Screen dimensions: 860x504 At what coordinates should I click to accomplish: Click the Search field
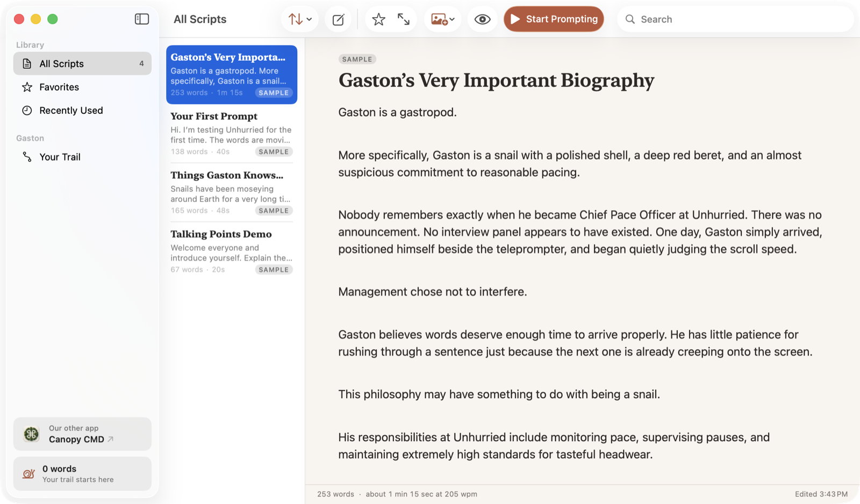point(735,19)
